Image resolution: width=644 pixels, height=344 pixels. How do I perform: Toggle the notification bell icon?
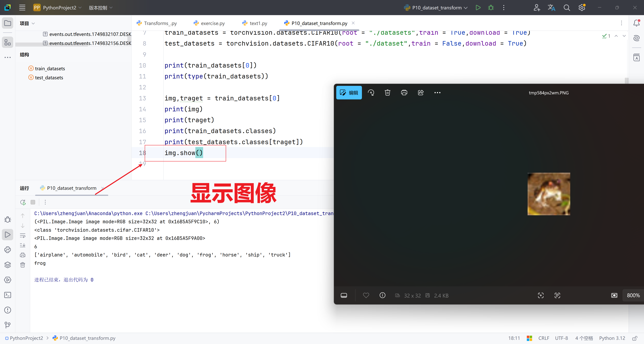[x=636, y=23]
